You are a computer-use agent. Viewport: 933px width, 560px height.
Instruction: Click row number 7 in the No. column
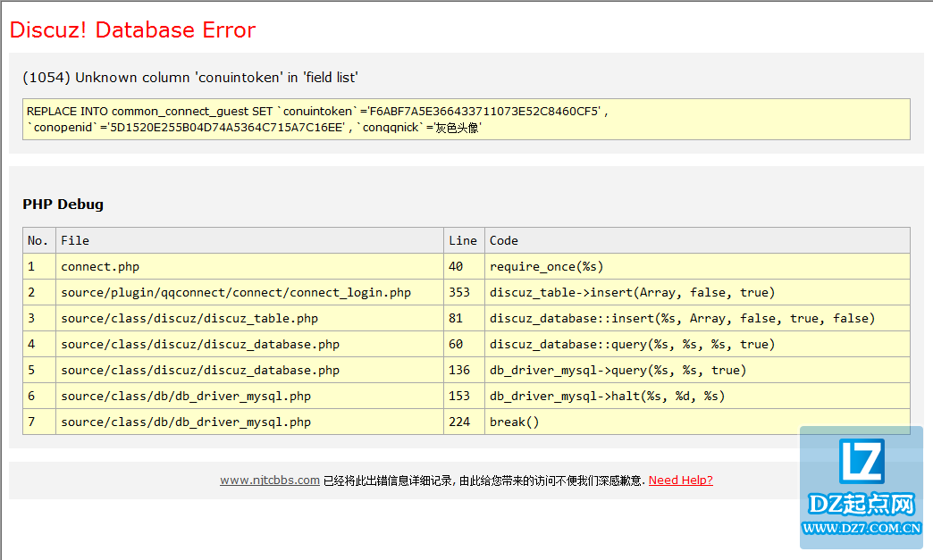tap(39, 422)
